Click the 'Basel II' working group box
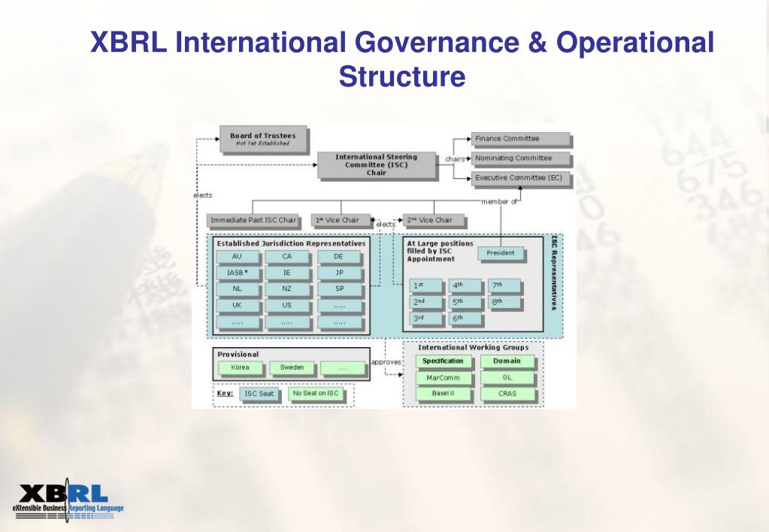The width and height of the screenshot is (769, 532). (443, 394)
